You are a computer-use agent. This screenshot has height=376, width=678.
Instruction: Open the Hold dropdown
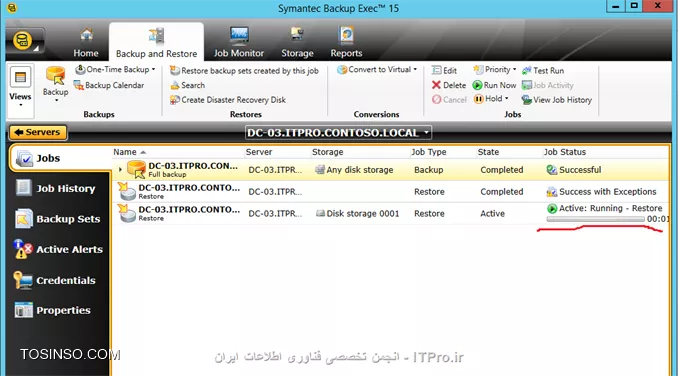pos(491,99)
